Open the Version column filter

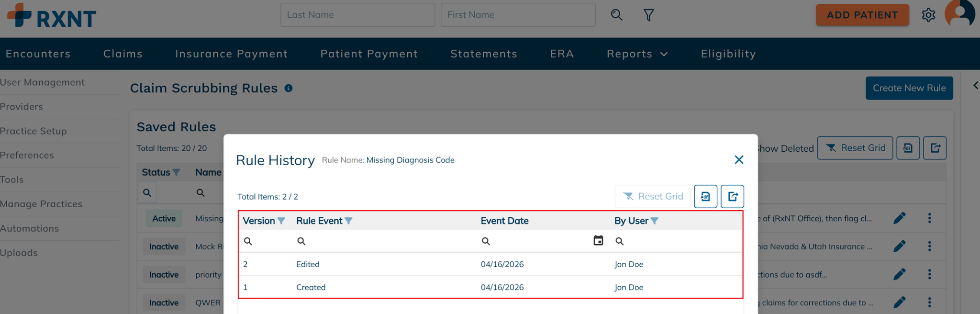pyautogui.click(x=281, y=221)
